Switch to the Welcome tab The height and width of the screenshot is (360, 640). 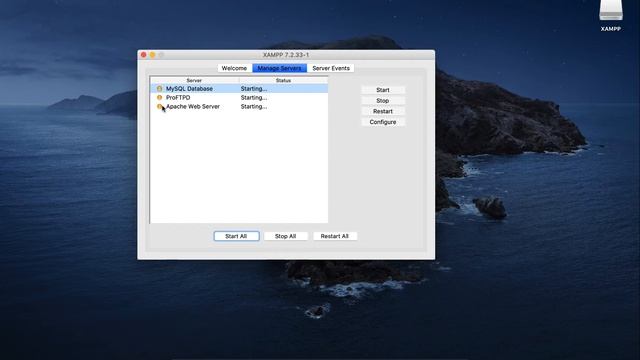[x=234, y=68]
